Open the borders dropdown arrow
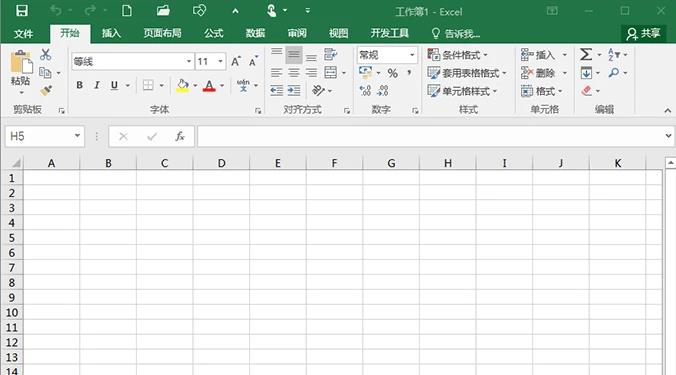Image resolution: width=676 pixels, height=375 pixels. (161, 85)
